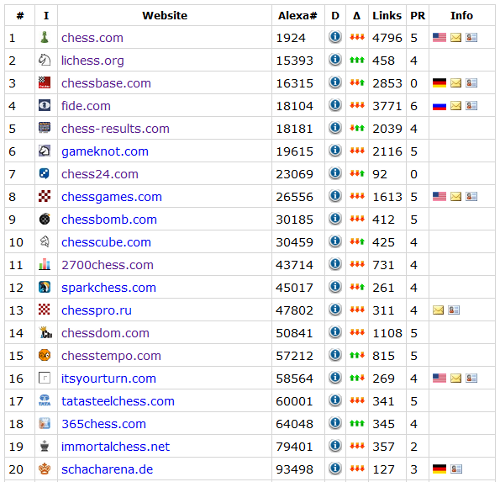Open the lichess.org link
This screenshot has width=500, height=482.
point(92,60)
